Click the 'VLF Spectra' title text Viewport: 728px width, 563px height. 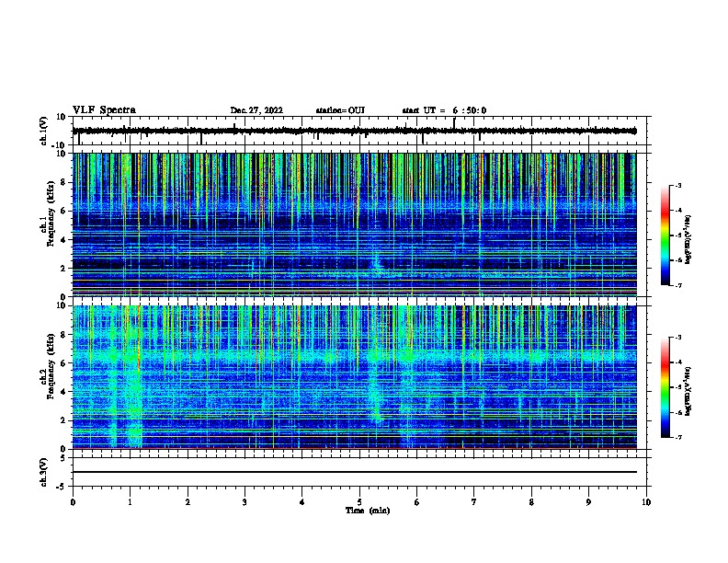coord(104,110)
